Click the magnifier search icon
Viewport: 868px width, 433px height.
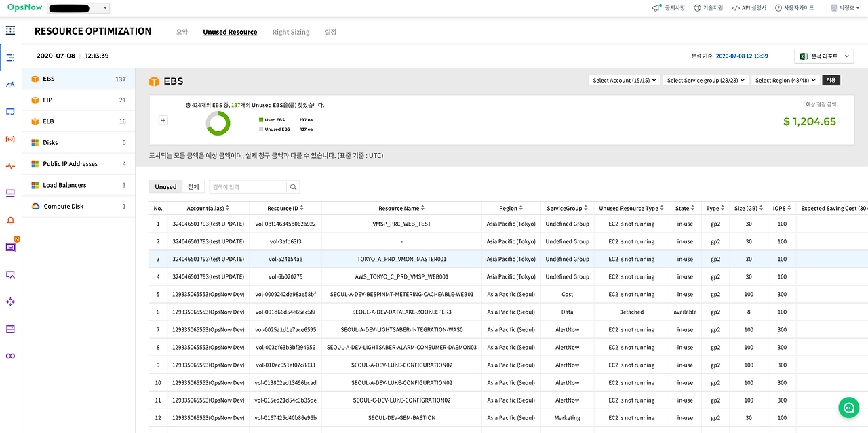click(x=293, y=187)
